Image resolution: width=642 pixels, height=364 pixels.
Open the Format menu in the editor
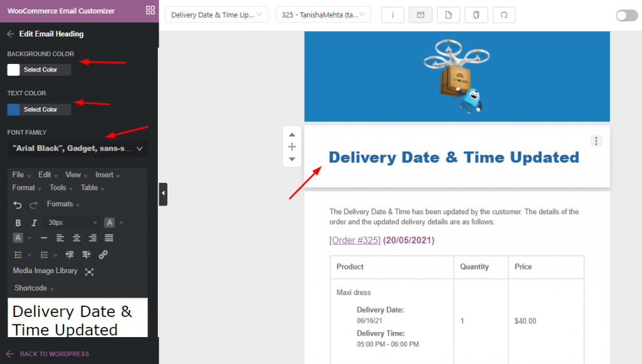pos(25,187)
